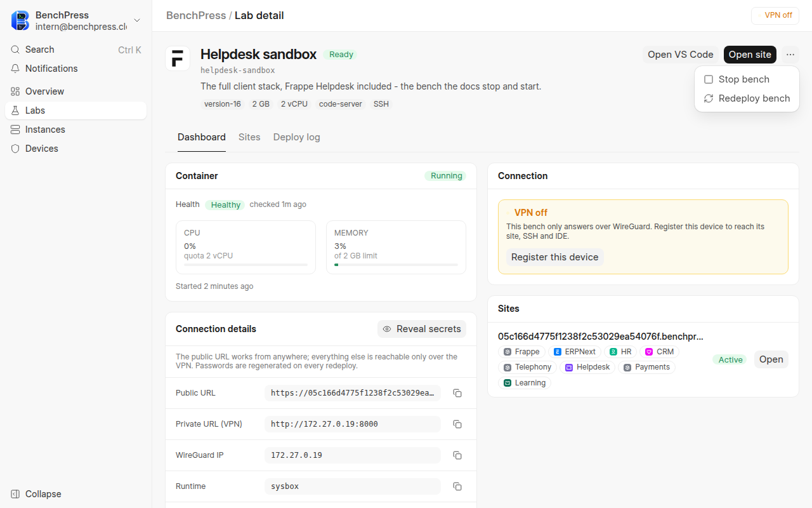
Task: Switch to the Dashboard tab
Action: coord(202,137)
